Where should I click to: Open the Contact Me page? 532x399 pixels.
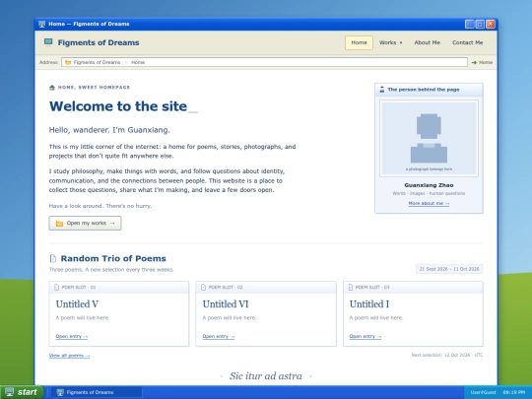pyautogui.click(x=467, y=42)
